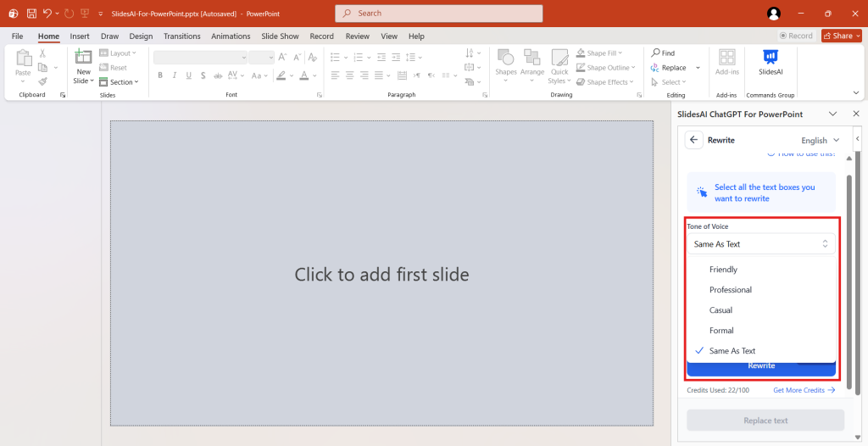Screen dimensions: 868x446
Task: Undo the last action
Action: click(47, 14)
